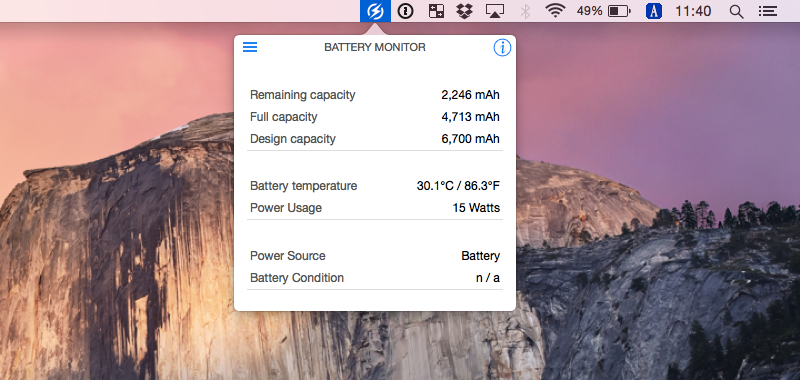Open the 1Password menu bar icon
The image size is (800, 380).
[405, 11]
